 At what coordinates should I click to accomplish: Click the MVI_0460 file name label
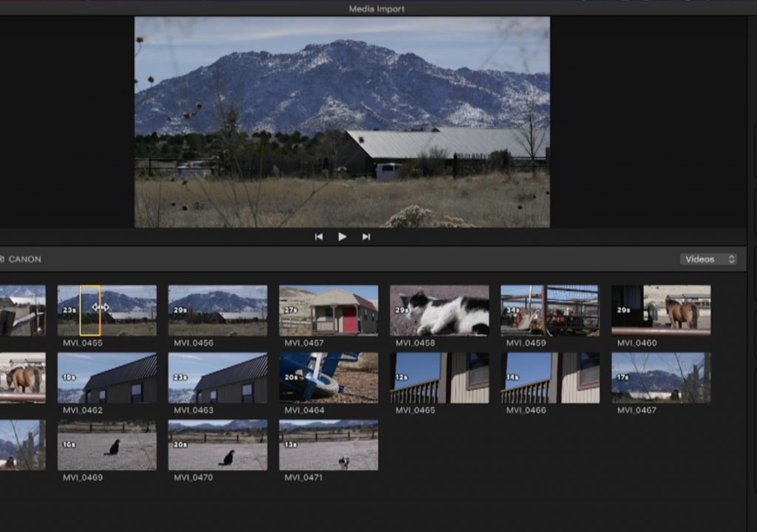click(x=637, y=343)
